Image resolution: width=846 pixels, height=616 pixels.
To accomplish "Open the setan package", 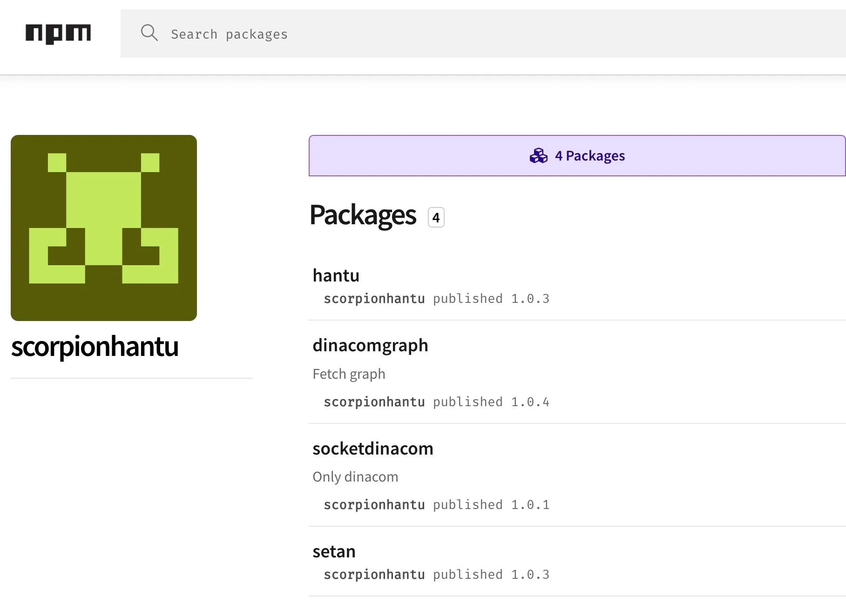I will point(334,552).
